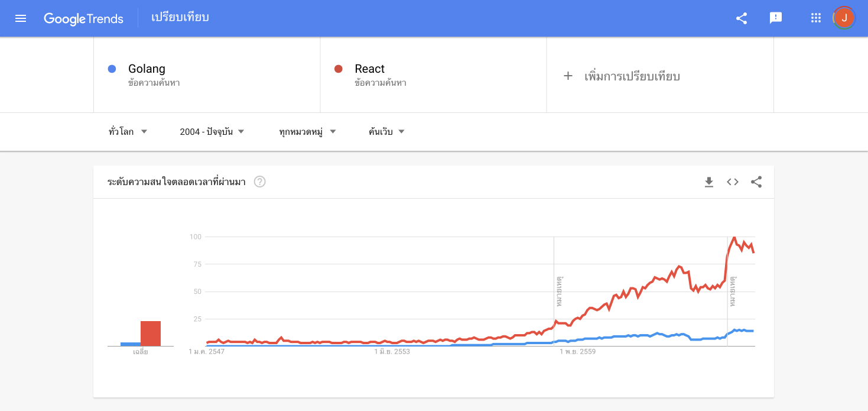Click the Google Trends logo
868x411 pixels.
[x=83, y=18]
